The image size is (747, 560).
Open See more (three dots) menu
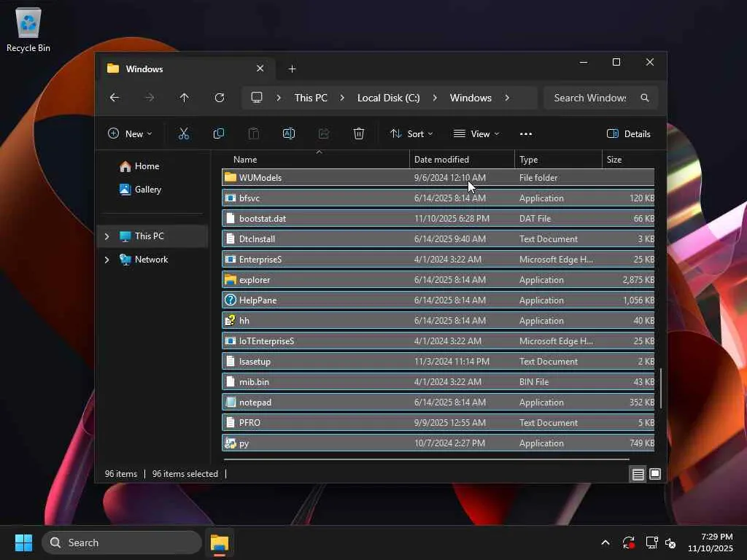526,134
